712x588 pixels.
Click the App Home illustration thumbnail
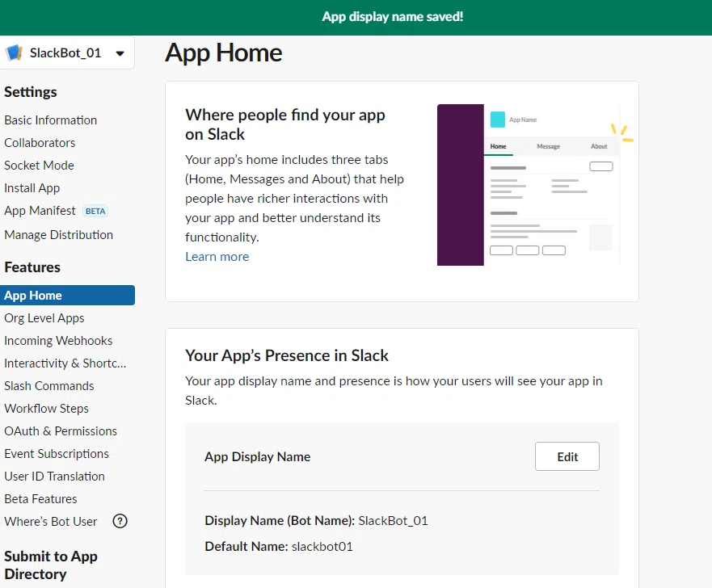pos(535,185)
